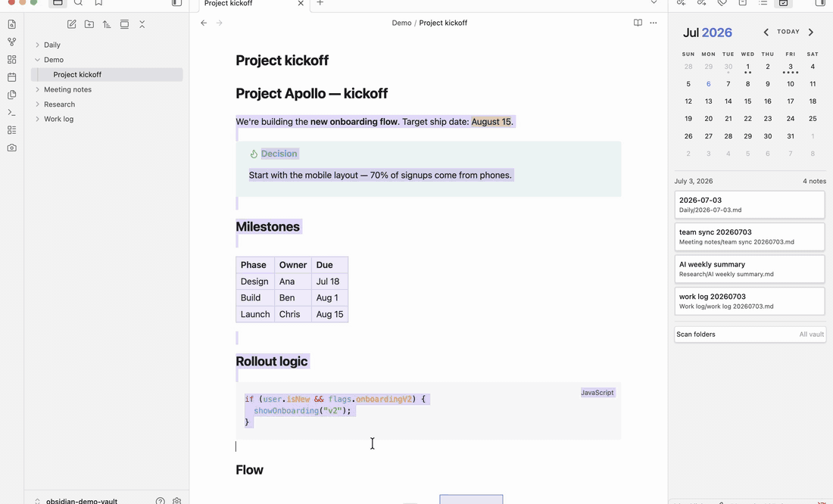Click the 2026 year in calendar header
833x504 pixels.
coord(717,33)
